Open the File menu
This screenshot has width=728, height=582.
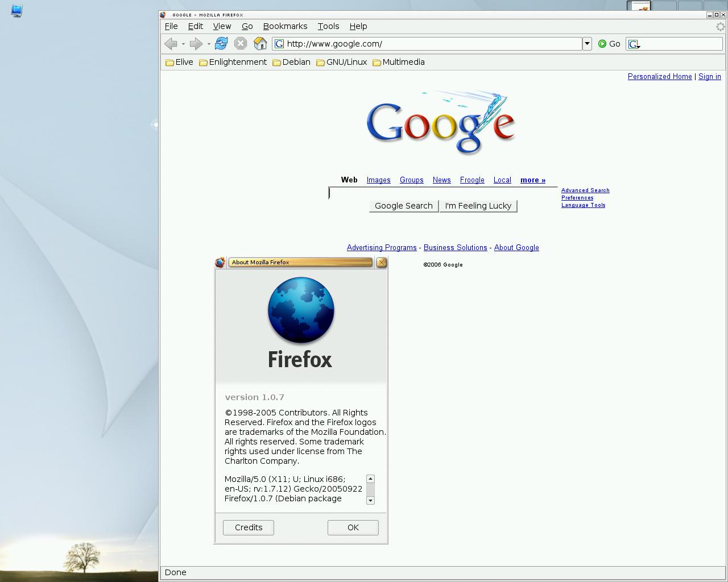[171, 26]
